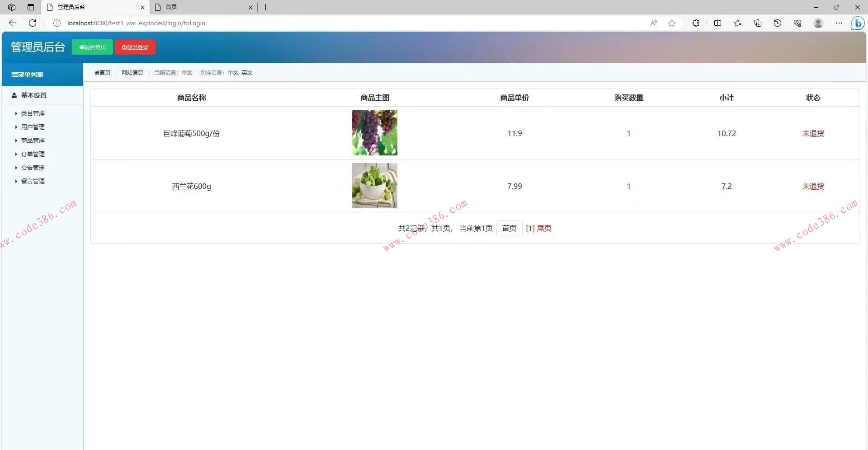Click the split screen icon in toolbar

718,23
